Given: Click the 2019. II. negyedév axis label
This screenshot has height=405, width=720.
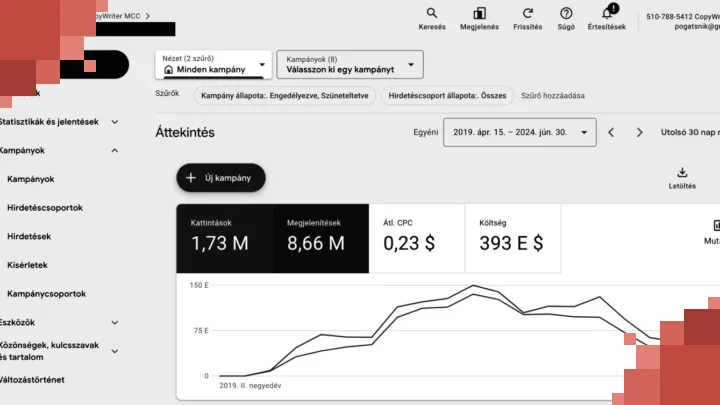Looking at the screenshot, I should [x=250, y=386].
